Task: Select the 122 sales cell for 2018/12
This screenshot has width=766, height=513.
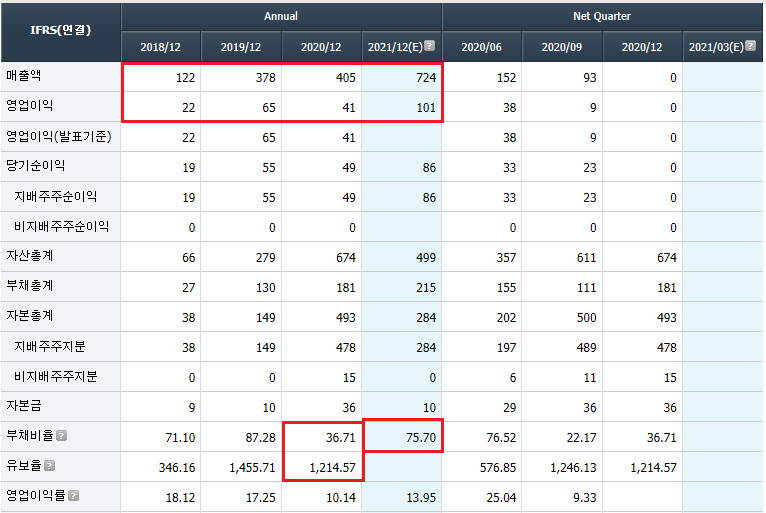Action: click(x=161, y=77)
